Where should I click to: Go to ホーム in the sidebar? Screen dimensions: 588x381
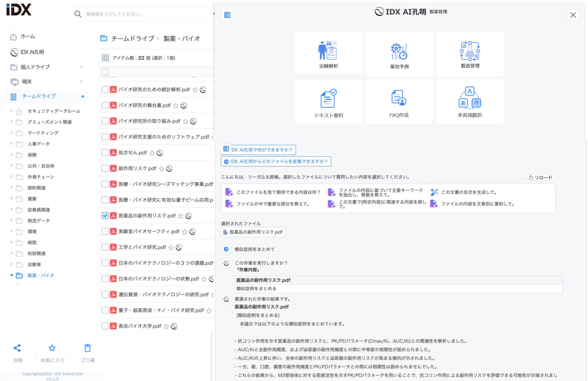pos(27,36)
